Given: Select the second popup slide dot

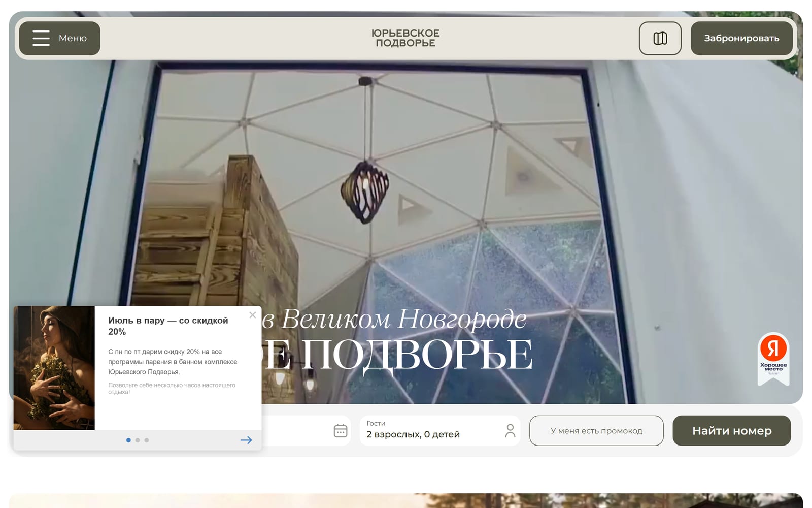Looking at the screenshot, I should pos(138,440).
